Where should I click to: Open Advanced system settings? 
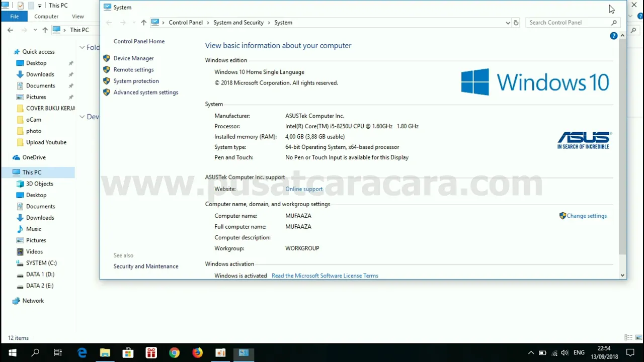coord(145,92)
